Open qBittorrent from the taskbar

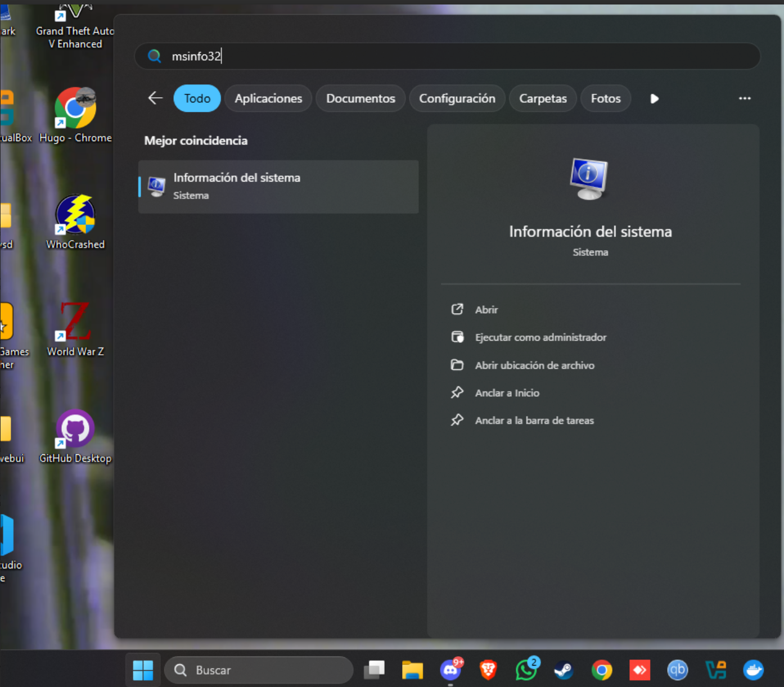677,670
